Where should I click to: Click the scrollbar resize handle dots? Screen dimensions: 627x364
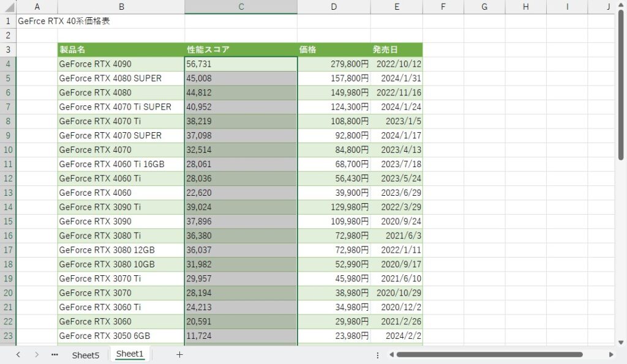click(x=377, y=355)
